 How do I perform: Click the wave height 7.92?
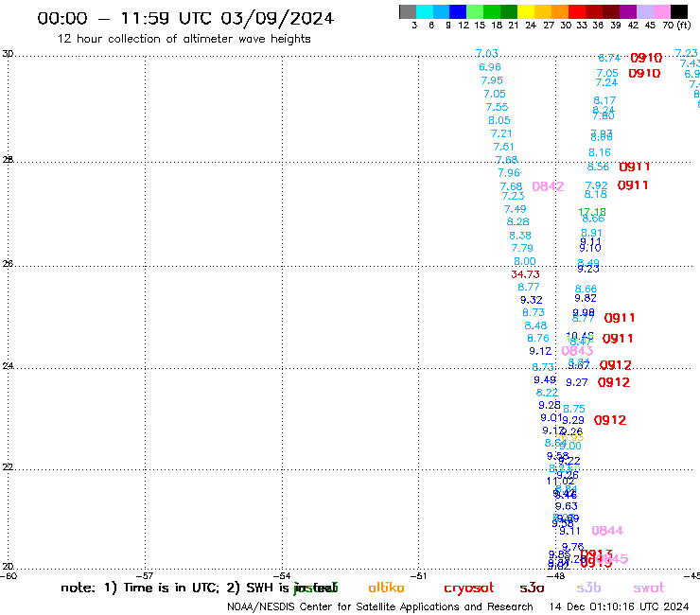[x=597, y=185]
